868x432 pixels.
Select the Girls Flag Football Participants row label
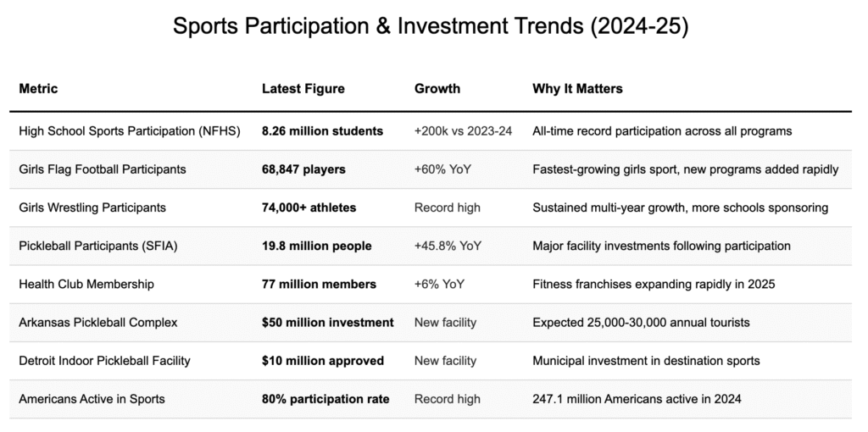click(102, 169)
